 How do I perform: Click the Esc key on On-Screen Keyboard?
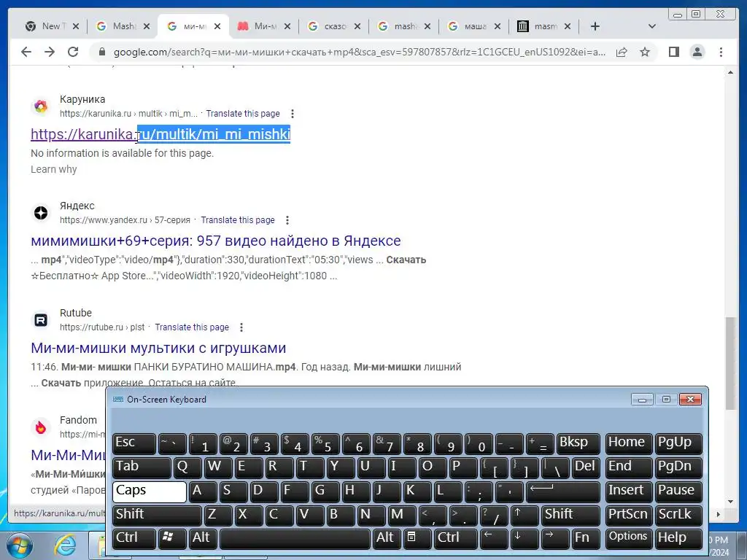[x=134, y=444]
